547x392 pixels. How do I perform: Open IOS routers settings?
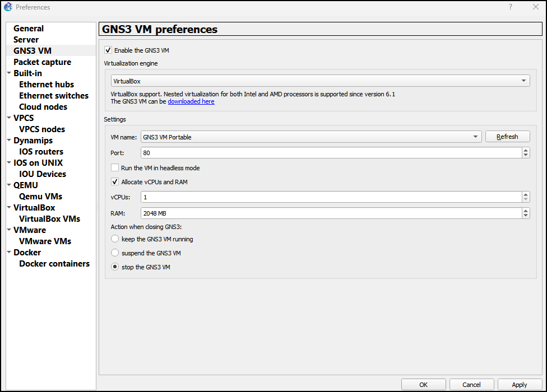(41, 152)
